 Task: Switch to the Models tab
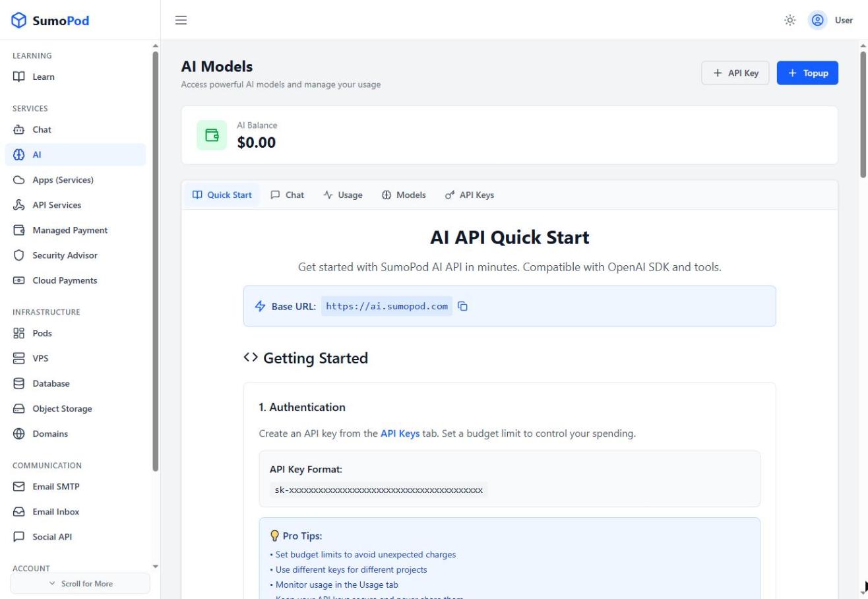pos(404,195)
